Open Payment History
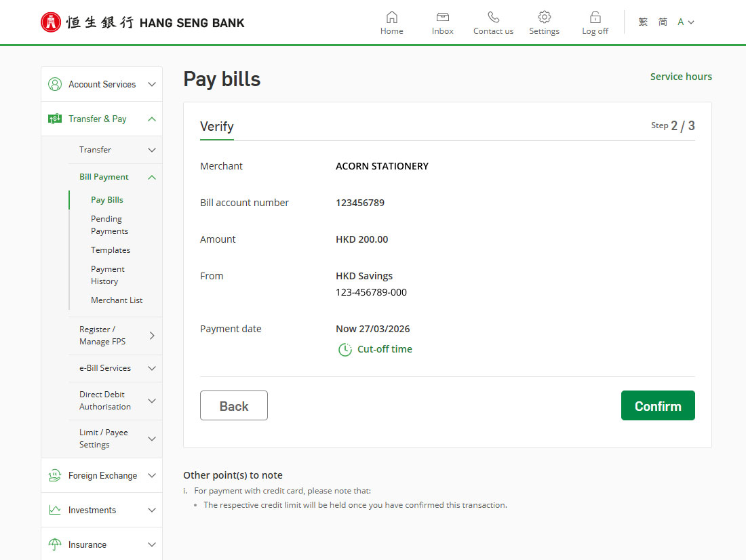The image size is (746, 560). (x=108, y=275)
